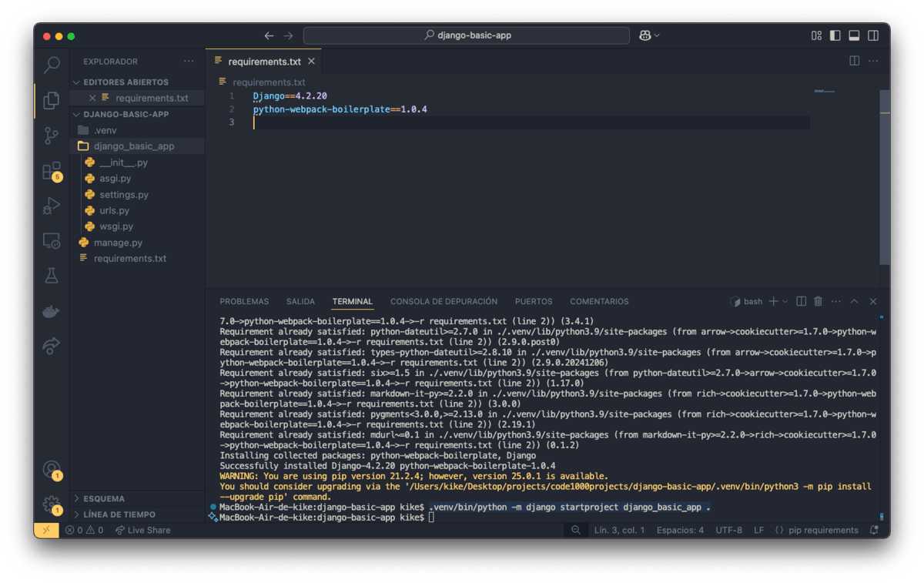Screen dimensions: 924x583
Task: Maximize the panel size chevron
Action: pos(854,301)
